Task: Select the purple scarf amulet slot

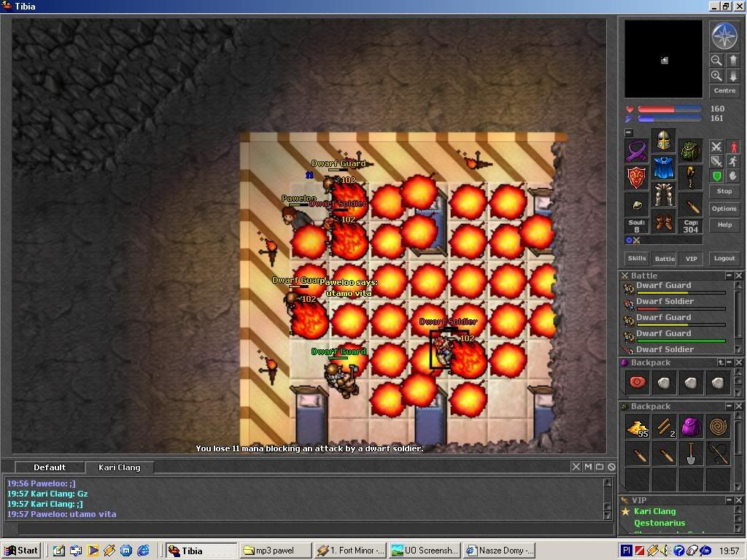Action: 636,151
